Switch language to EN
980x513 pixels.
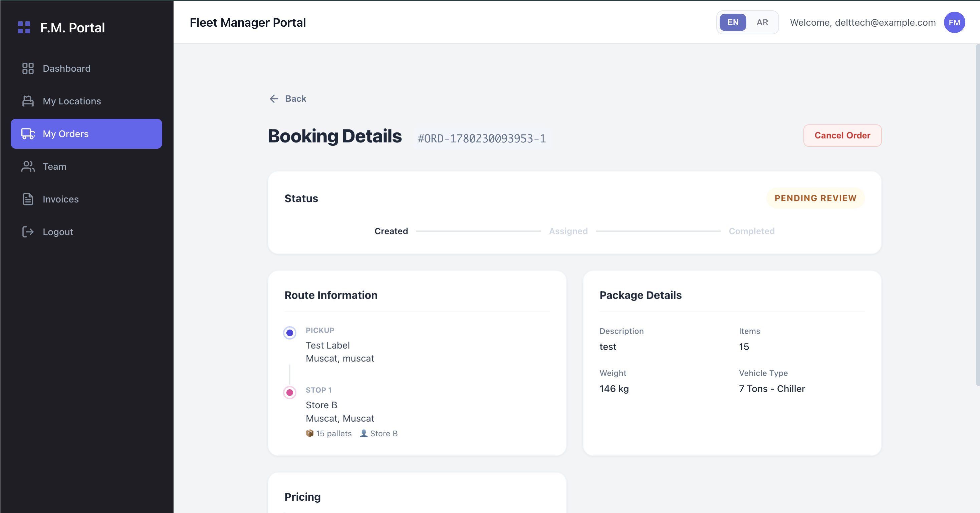coord(733,22)
